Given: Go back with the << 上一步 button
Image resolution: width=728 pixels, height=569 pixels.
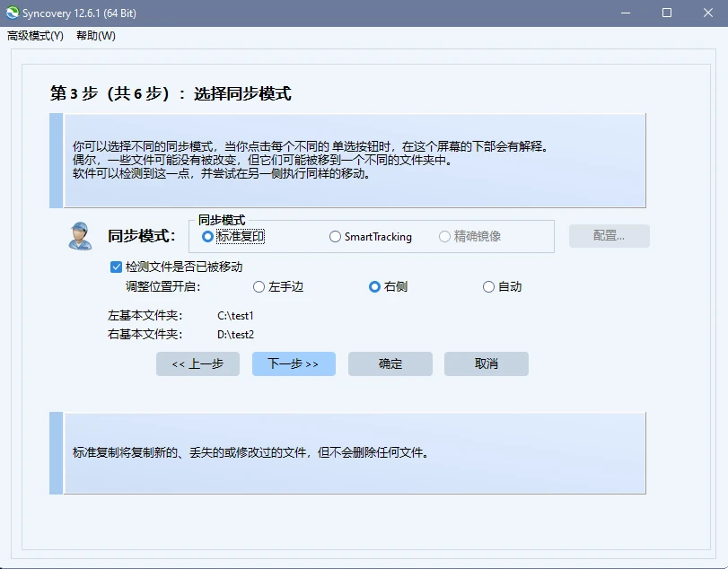Looking at the screenshot, I should (x=197, y=363).
